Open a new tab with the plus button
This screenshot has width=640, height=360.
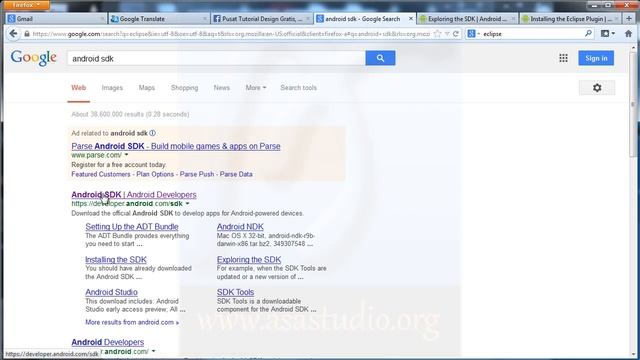629,18
